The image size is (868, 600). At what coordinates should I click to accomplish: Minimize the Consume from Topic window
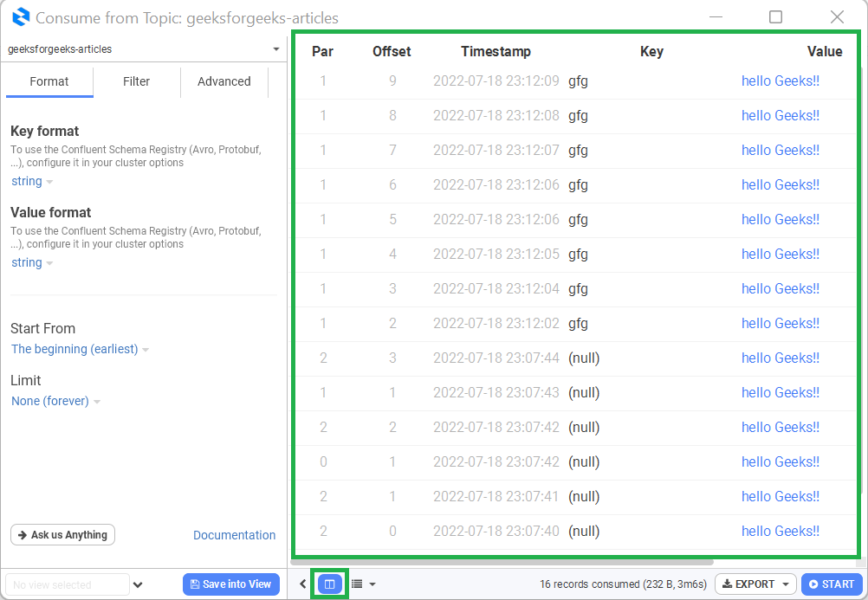[716, 17]
